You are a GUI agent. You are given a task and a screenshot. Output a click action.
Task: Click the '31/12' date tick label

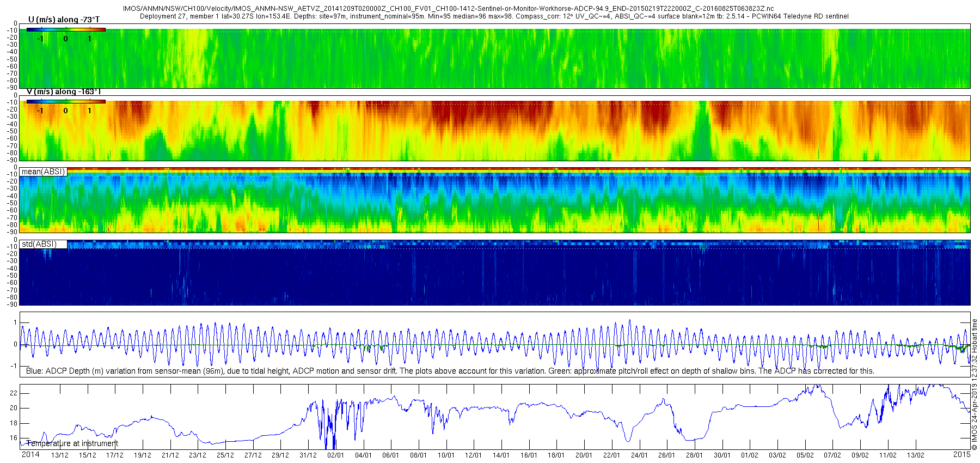click(x=308, y=455)
